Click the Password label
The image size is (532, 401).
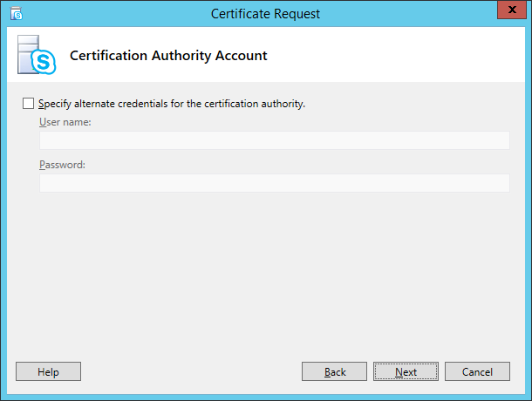coord(62,165)
